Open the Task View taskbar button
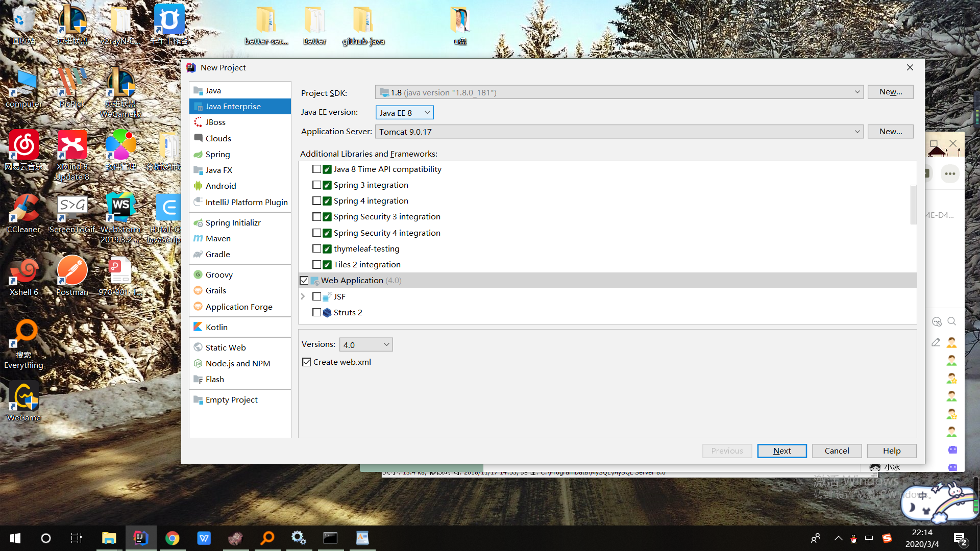This screenshot has width=980, height=551. (x=77, y=538)
